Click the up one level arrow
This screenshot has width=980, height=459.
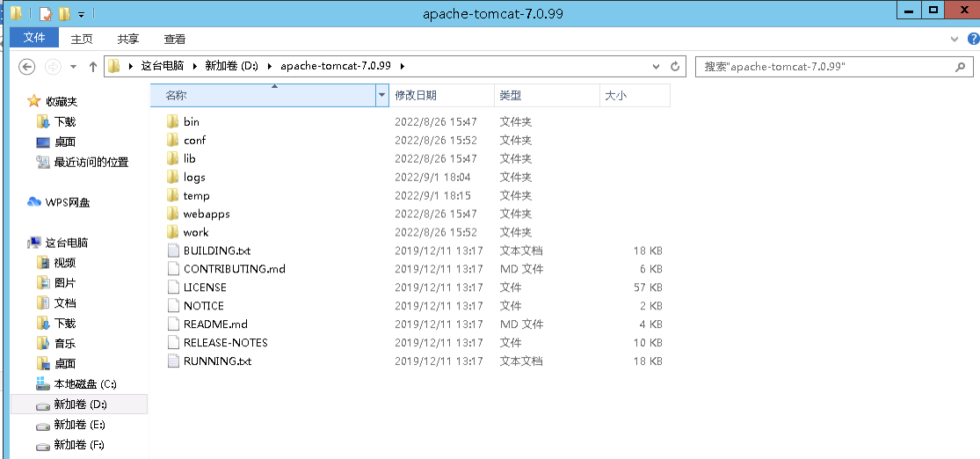[x=93, y=67]
